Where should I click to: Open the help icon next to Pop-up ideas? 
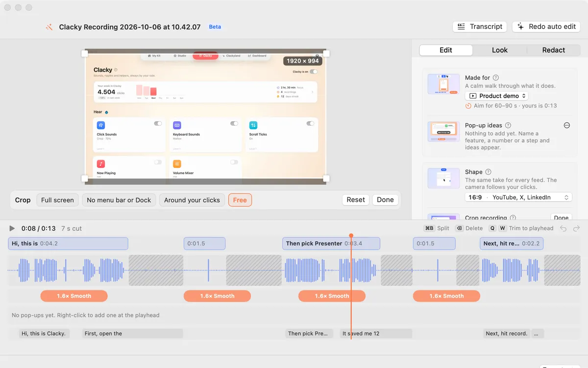(508, 125)
